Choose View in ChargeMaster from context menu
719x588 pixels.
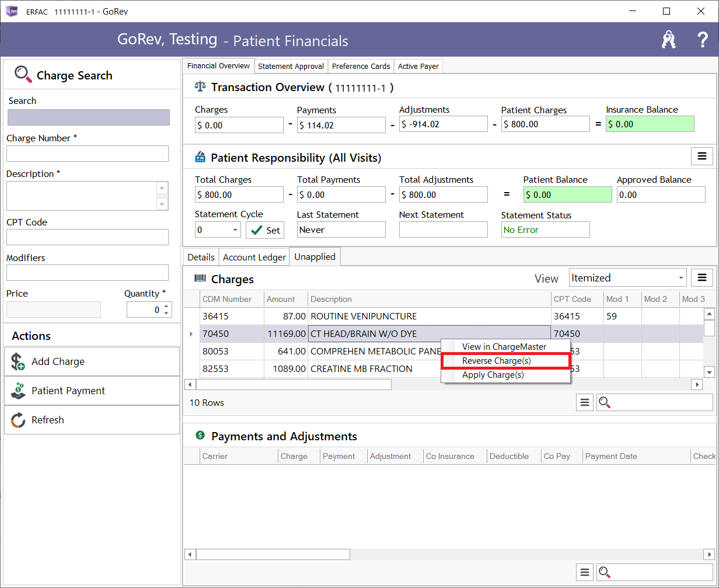click(504, 347)
